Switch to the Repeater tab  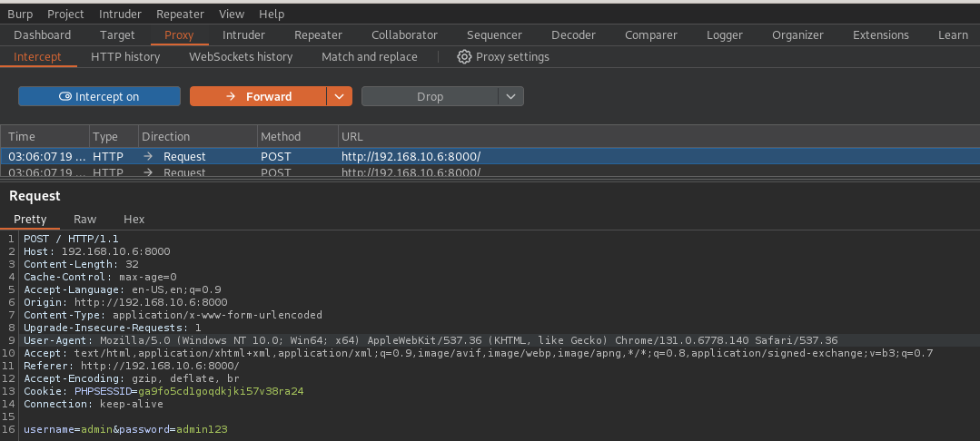point(318,35)
